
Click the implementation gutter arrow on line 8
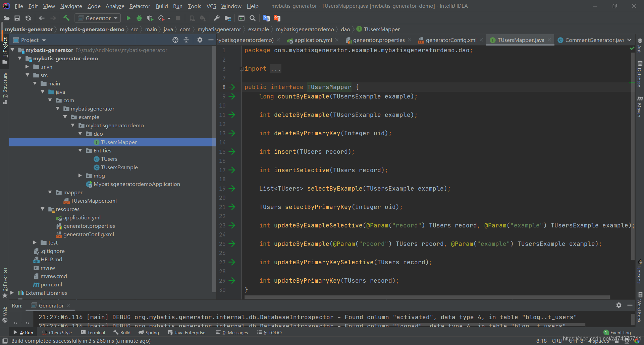pyautogui.click(x=232, y=87)
